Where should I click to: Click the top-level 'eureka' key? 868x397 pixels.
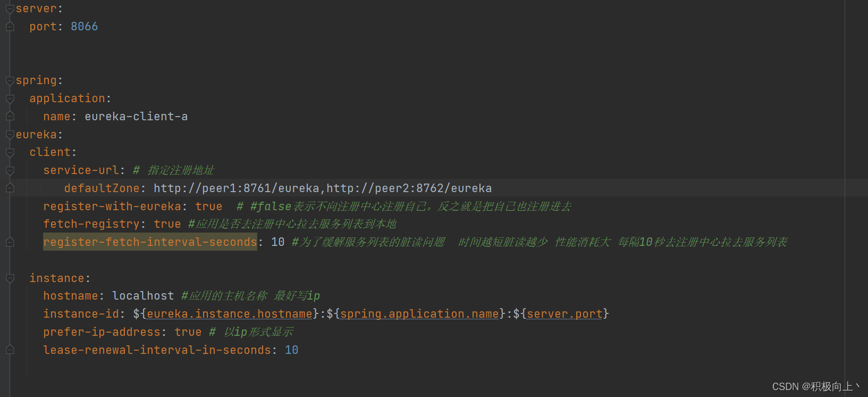click(36, 135)
